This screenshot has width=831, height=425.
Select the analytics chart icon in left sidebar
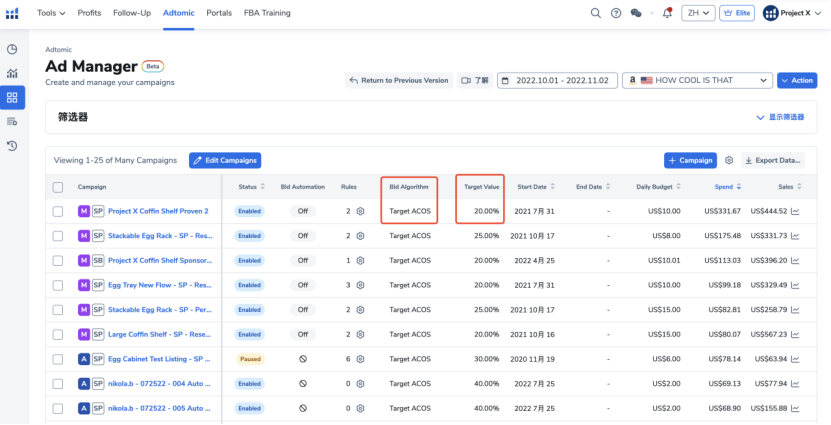click(x=12, y=73)
